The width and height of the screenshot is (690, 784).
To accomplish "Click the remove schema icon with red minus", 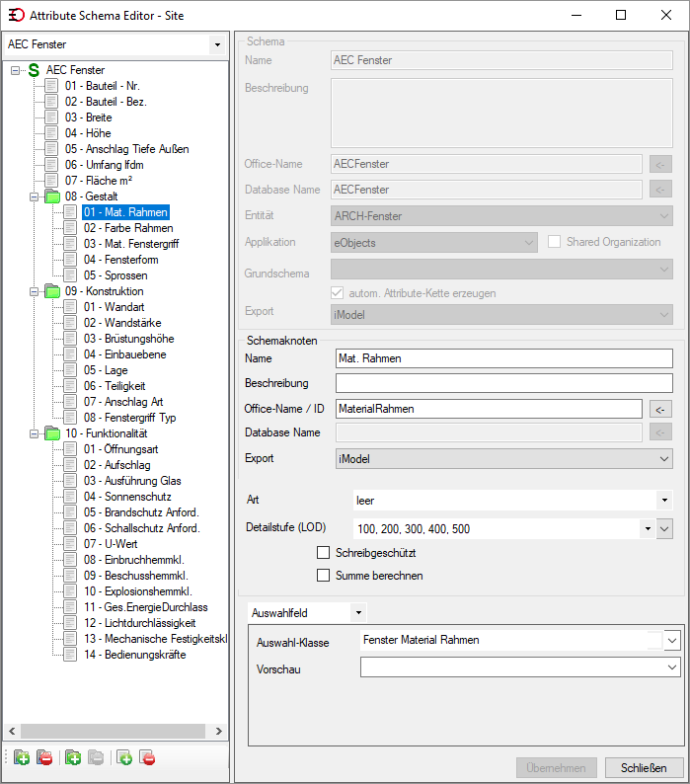I will (44, 757).
